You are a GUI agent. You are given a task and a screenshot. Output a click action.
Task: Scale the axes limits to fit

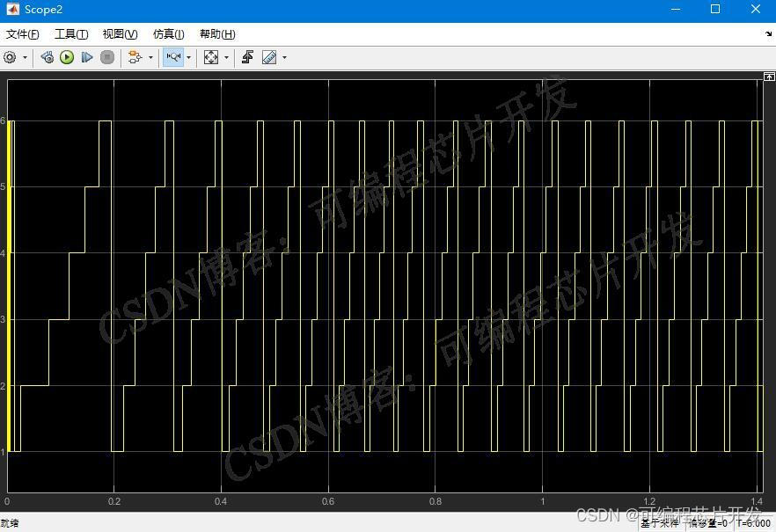[211, 57]
